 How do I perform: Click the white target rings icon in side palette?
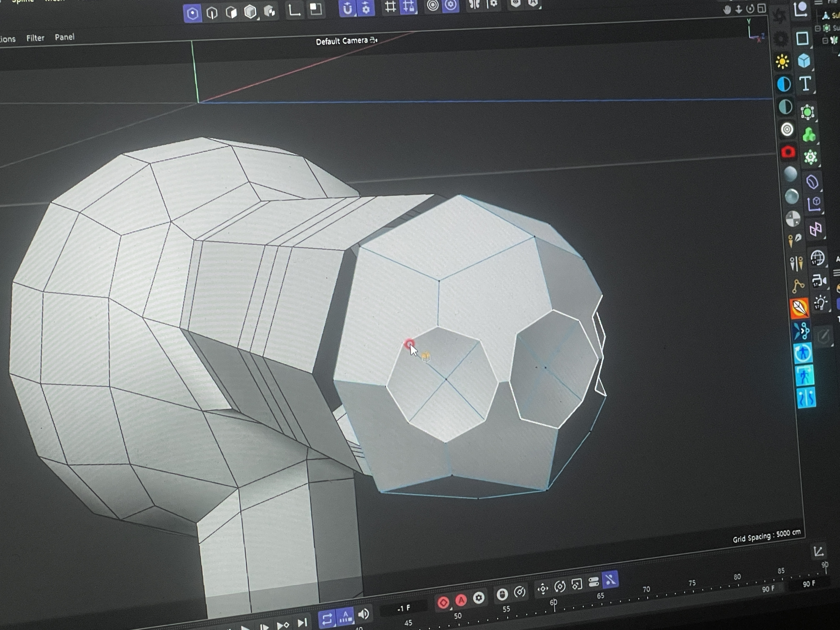click(x=787, y=130)
